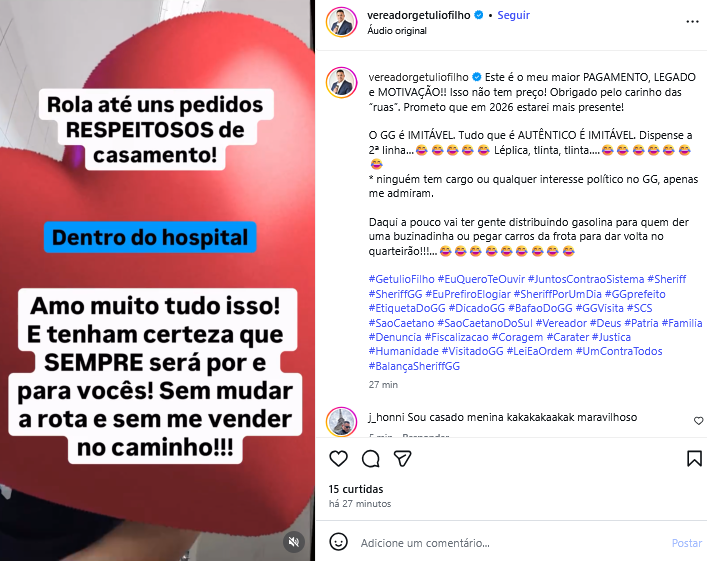The height and width of the screenshot is (561, 707).
Task: Open vereadorgetuliofilho profile from the header username
Action: [x=418, y=15]
